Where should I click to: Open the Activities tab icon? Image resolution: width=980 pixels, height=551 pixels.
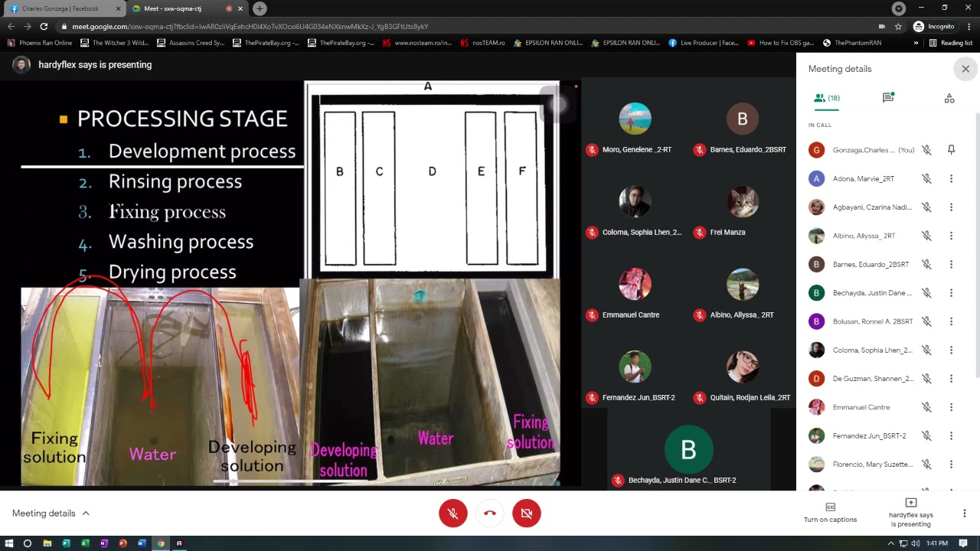pos(949,98)
